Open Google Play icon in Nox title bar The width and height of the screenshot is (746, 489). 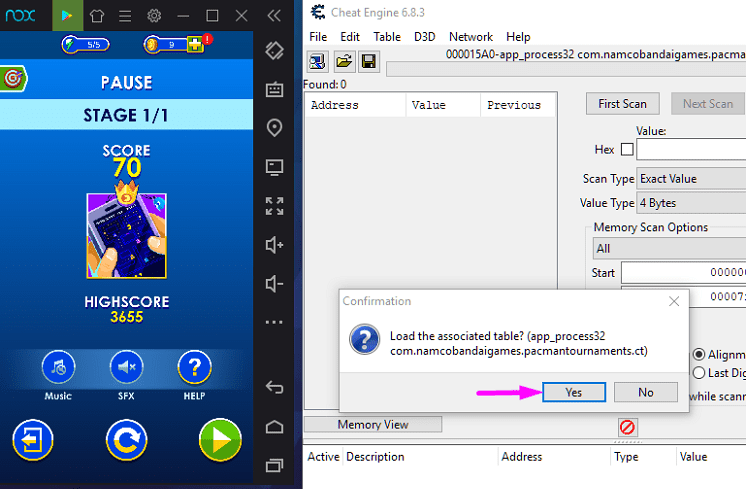pyautogui.click(x=67, y=16)
